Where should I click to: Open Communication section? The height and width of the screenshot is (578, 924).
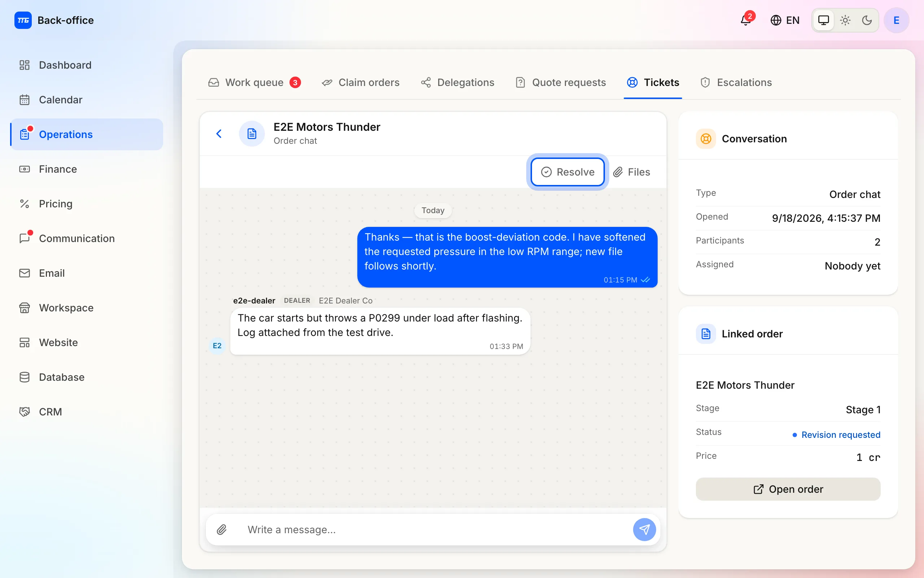pos(87,238)
